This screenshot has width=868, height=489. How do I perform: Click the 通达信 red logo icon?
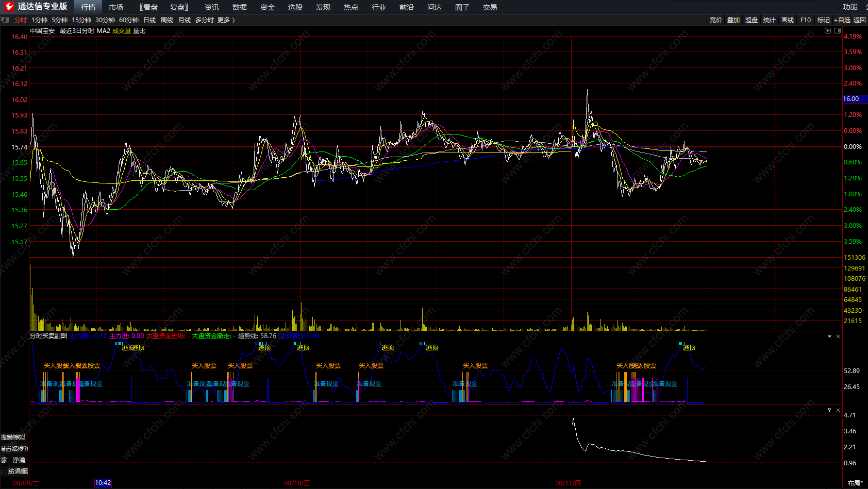9,7
